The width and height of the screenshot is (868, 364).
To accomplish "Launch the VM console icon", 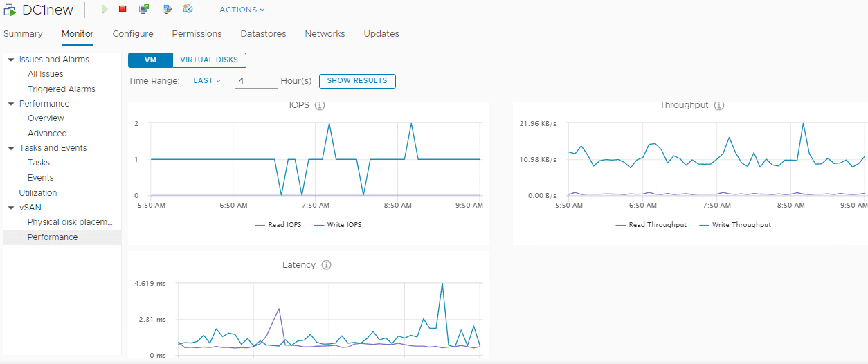I will coord(144,9).
